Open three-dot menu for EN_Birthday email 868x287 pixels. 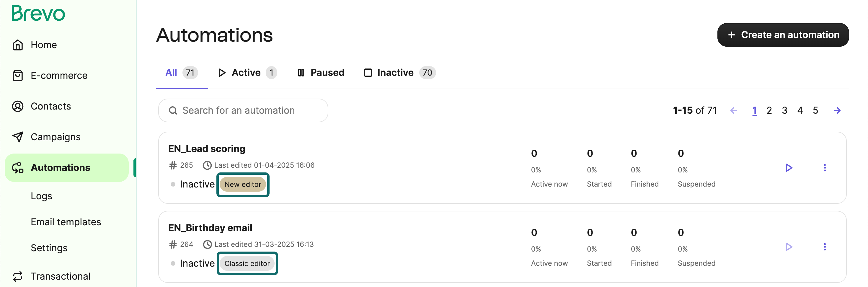click(x=825, y=247)
